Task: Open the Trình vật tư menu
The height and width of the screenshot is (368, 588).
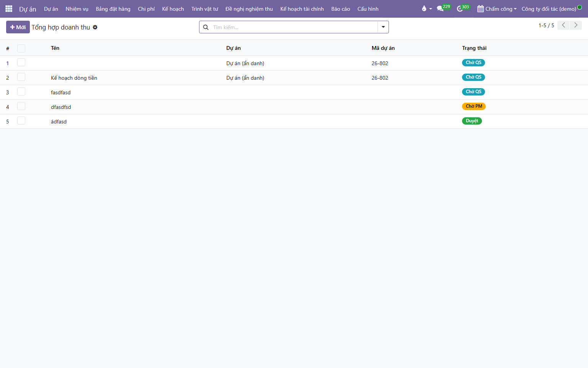Action: 205,9
